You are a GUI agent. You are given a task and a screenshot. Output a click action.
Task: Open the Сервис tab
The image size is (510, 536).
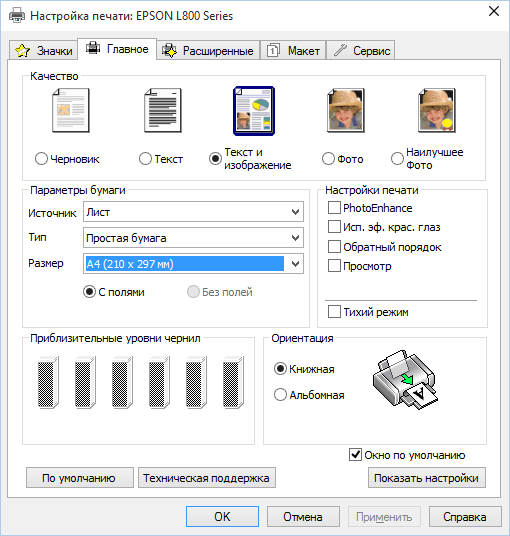tap(361, 51)
